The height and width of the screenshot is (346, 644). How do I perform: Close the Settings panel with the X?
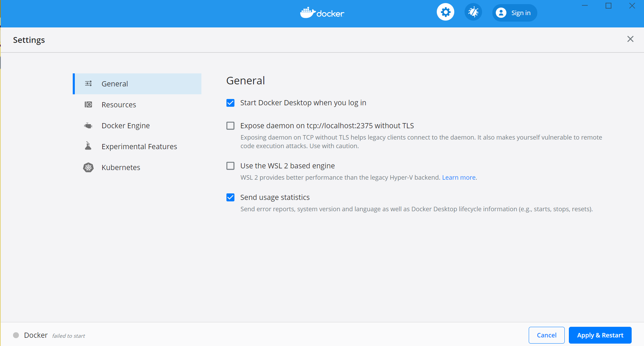[x=630, y=39]
